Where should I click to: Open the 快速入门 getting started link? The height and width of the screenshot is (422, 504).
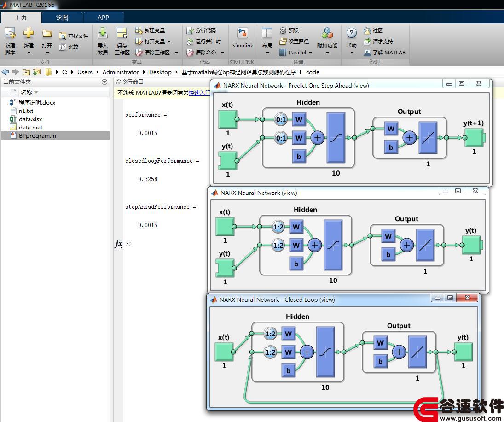(x=199, y=93)
